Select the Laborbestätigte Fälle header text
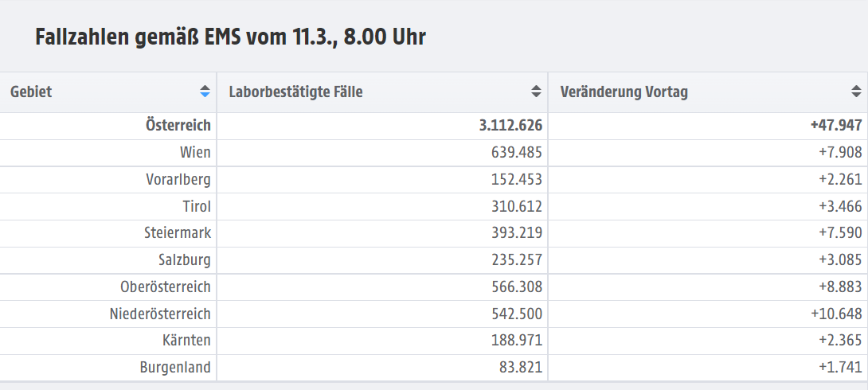 coord(295,92)
